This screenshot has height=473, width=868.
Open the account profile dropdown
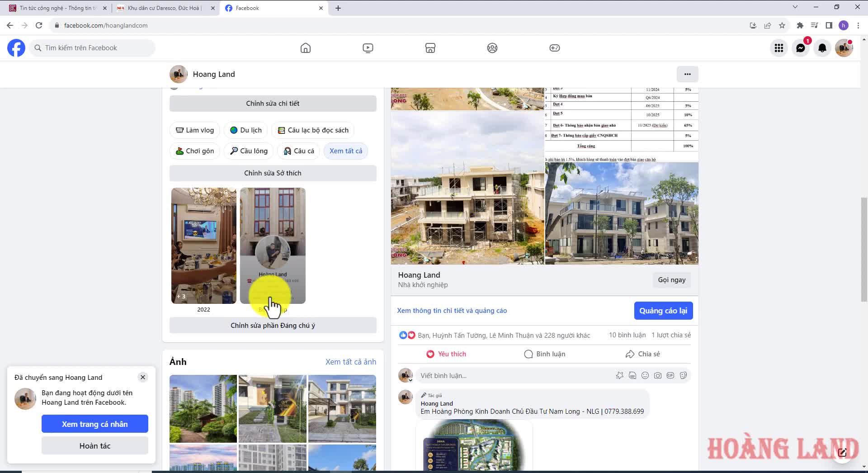pyautogui.click(x=844, y=48)
